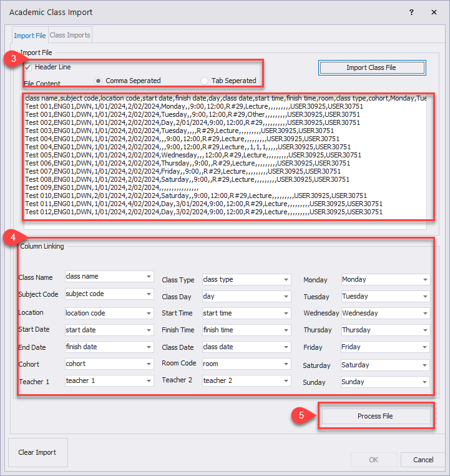
Task: Click the Clear Import button
Action: (37, 452)
